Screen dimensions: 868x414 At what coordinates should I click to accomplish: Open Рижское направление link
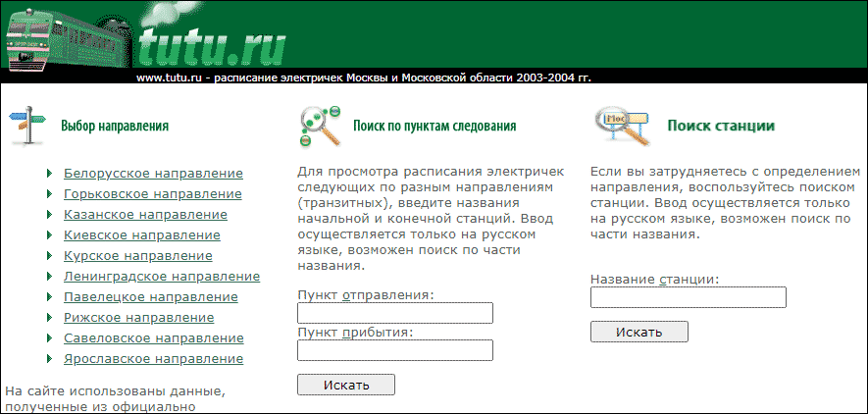click(x=139, y=318)
